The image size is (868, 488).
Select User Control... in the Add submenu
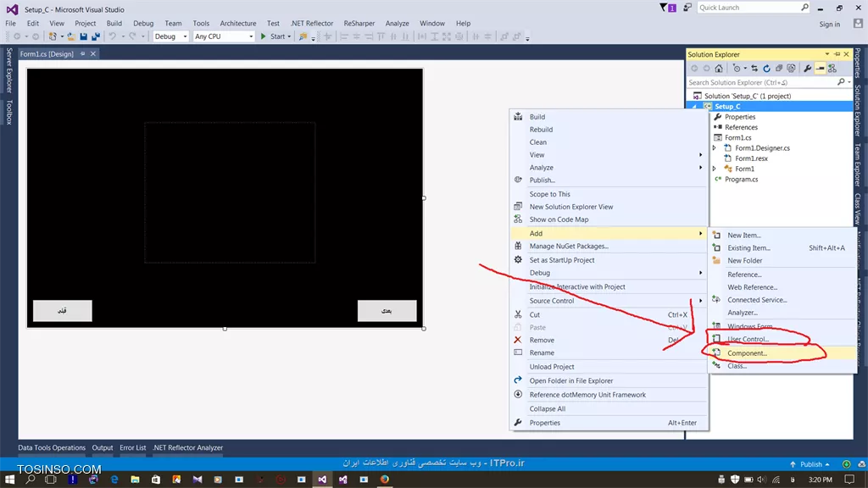click(x=782, y=339)
